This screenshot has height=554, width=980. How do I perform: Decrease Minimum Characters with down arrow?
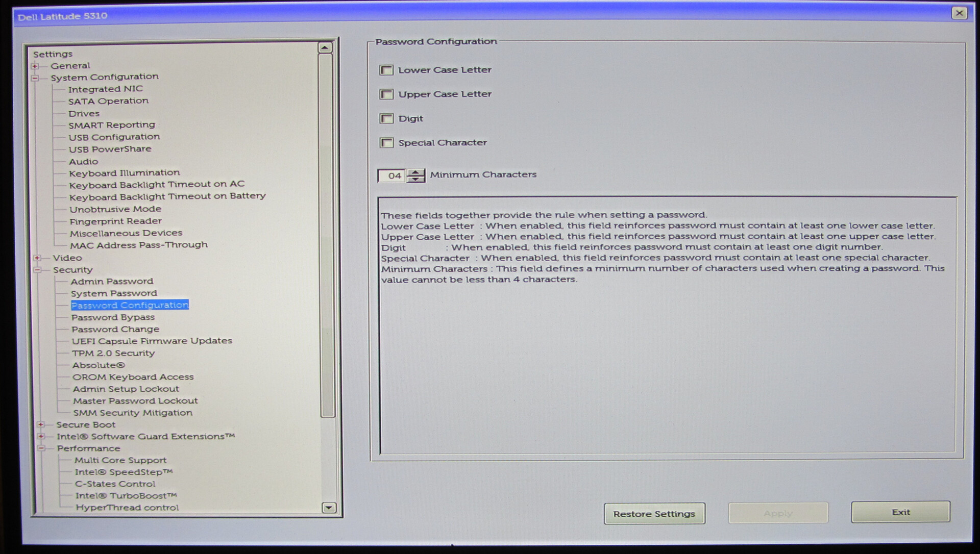[416, 179]
